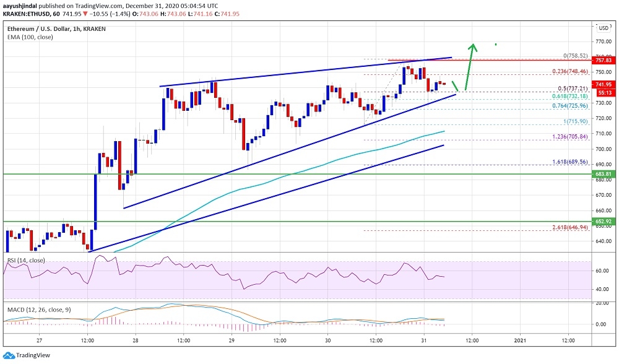Open the USD currency dropdown
The width and height of the screenshot is (619, 364).
[604, 28]
